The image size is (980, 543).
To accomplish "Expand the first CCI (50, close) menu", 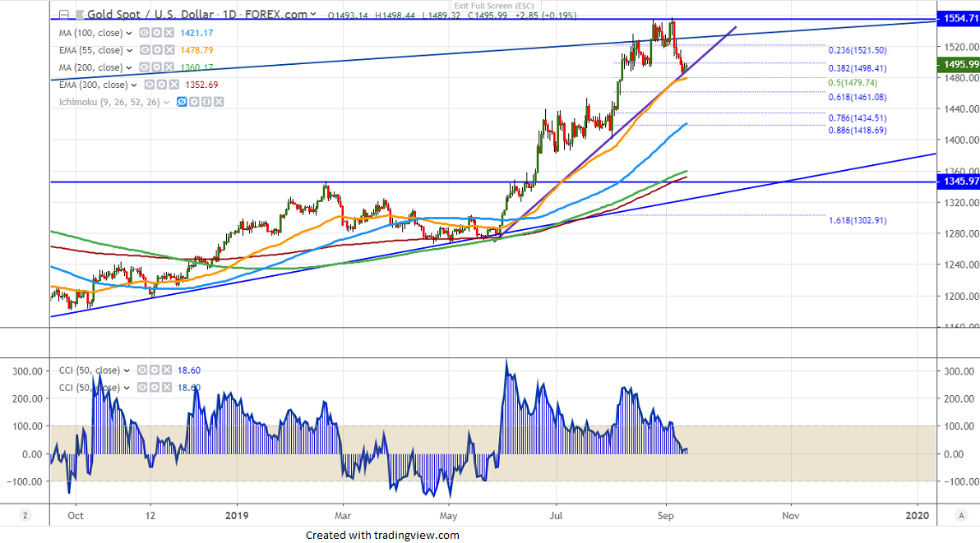I will point(127,370).
